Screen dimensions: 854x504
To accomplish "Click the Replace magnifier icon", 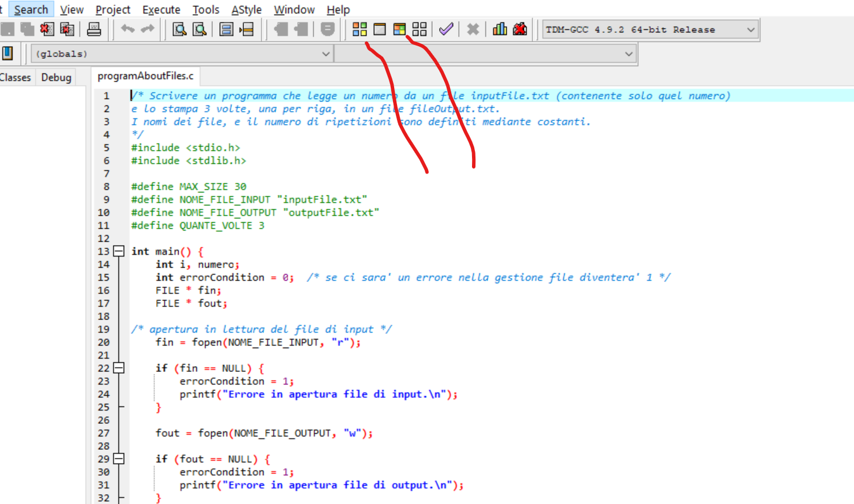I will point(200,29).
